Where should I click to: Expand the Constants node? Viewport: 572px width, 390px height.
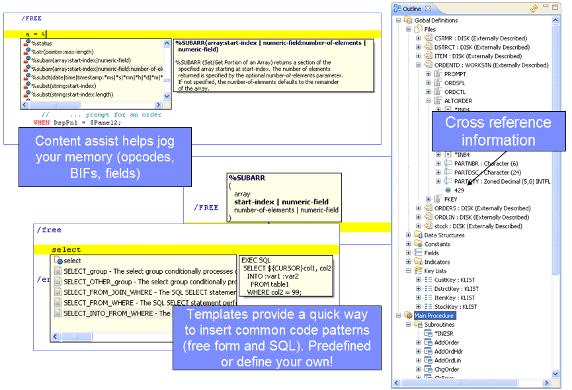(409, 244)
